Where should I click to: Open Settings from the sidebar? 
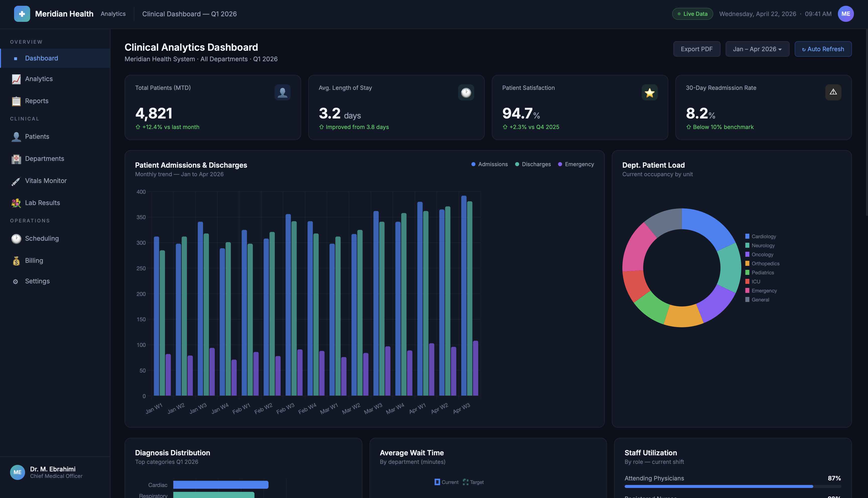coord(55,281)
